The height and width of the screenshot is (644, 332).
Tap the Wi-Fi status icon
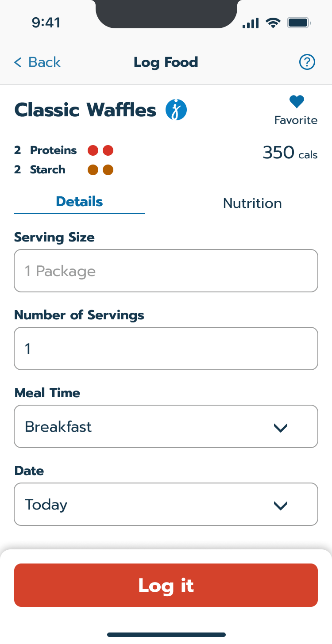pyautogui.click(x=273, y=23)
